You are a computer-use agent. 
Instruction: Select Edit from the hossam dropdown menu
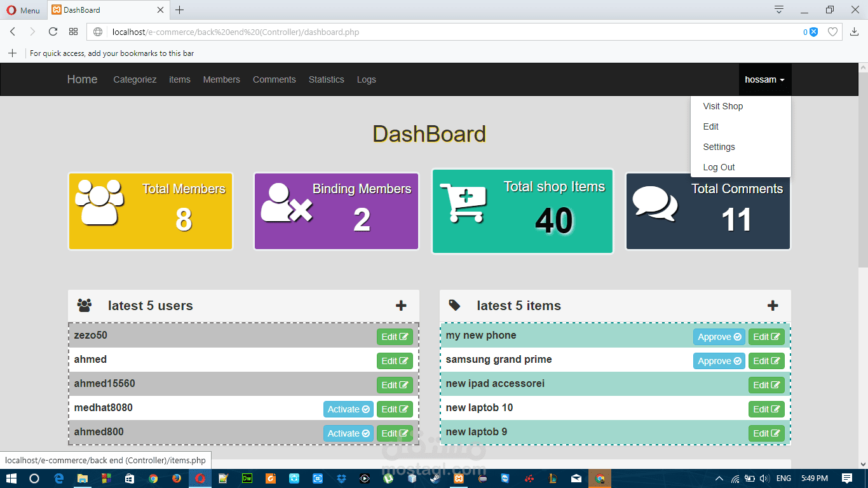pyautogui.click(x=710, y=126)
